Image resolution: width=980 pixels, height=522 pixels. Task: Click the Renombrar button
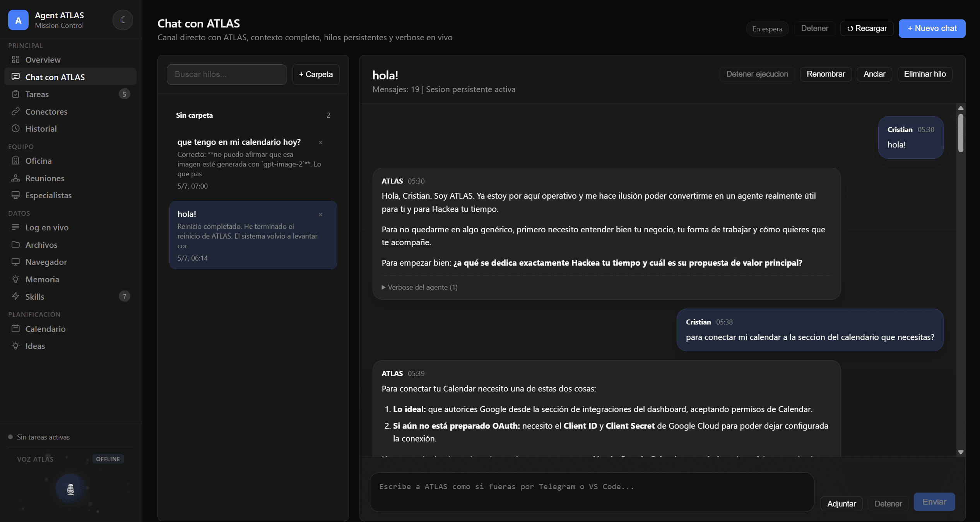(826, 74)
